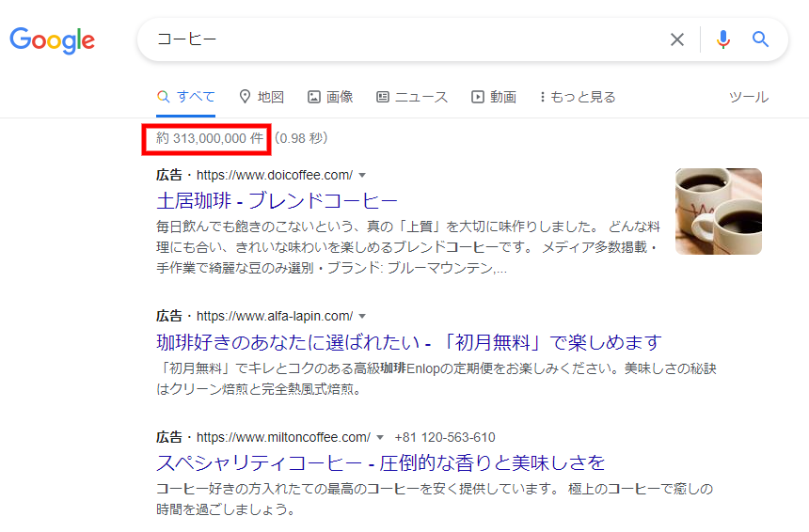Screen dimensions: 809x532
Task: Clear the search box with the X icon
Action: click(677, 39)
